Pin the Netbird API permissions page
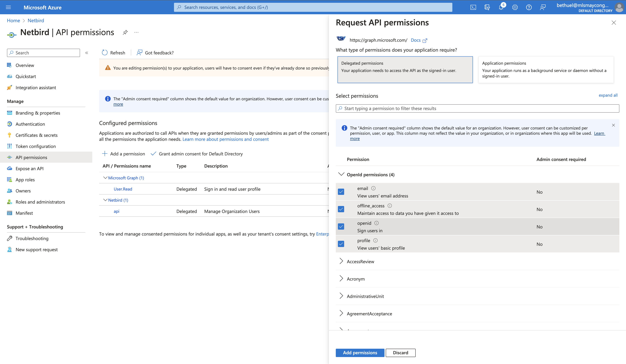Viewport: 626px width, 364px height. point(125,32)
